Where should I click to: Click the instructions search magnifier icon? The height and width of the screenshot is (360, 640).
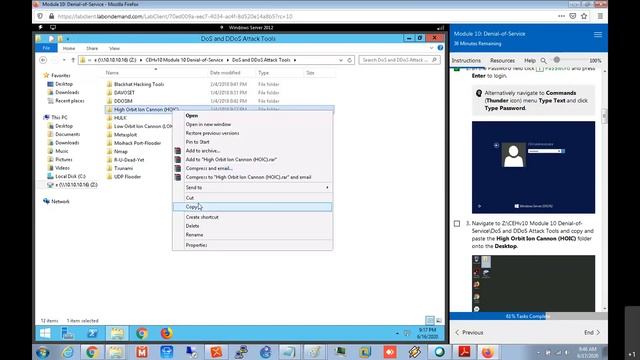(x=544, y=60)
